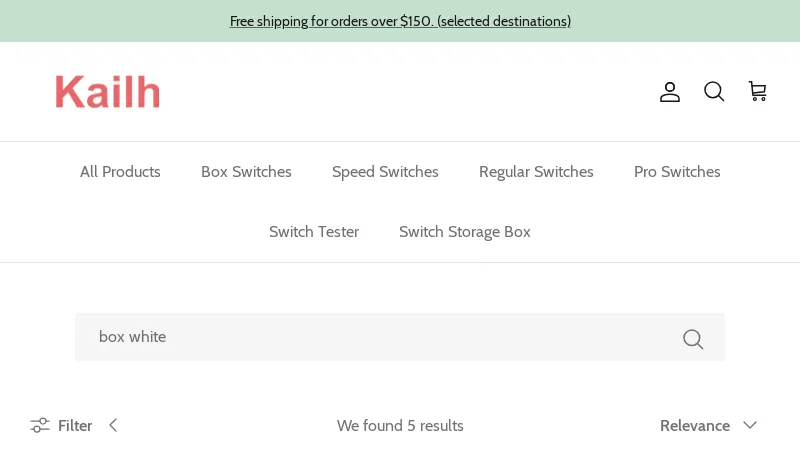Viewport: 800px width, 450px height.
Task: Navigate to Regular Switches
Action: click(536, 172)
